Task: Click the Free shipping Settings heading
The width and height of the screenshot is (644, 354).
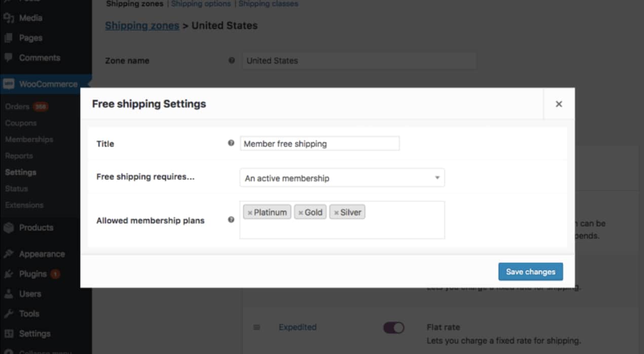Action: (149, 104)
